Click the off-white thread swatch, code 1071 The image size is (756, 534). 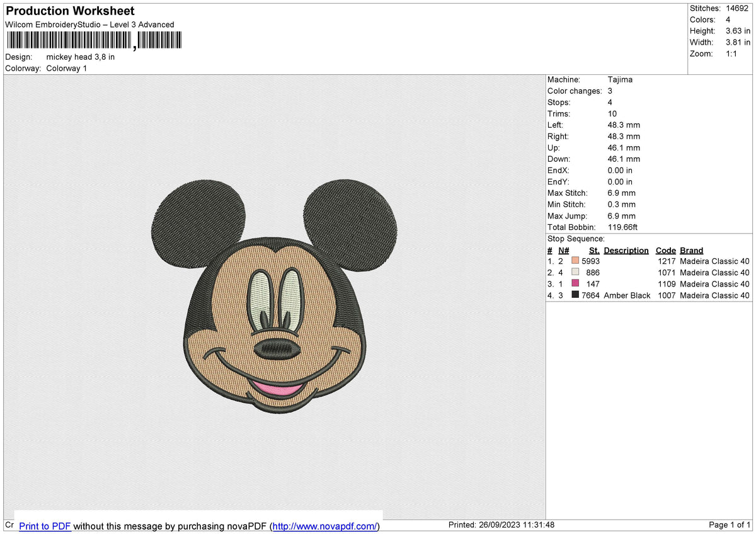coord(575,272)
